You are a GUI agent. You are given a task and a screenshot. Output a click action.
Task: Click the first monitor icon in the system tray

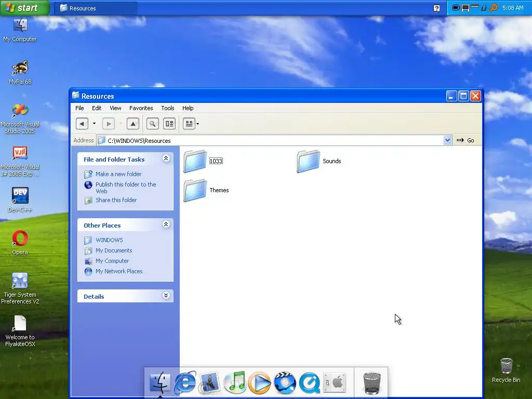point(456,7)
